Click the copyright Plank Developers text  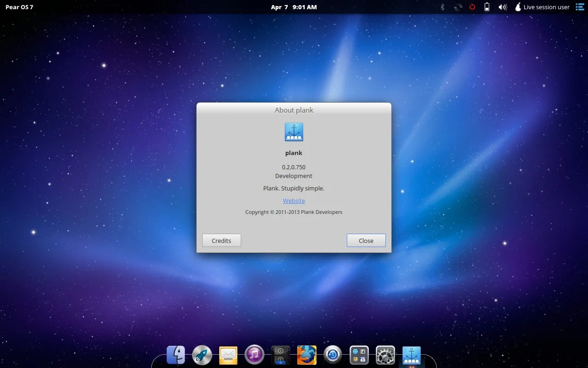click(x=294, y=212)
